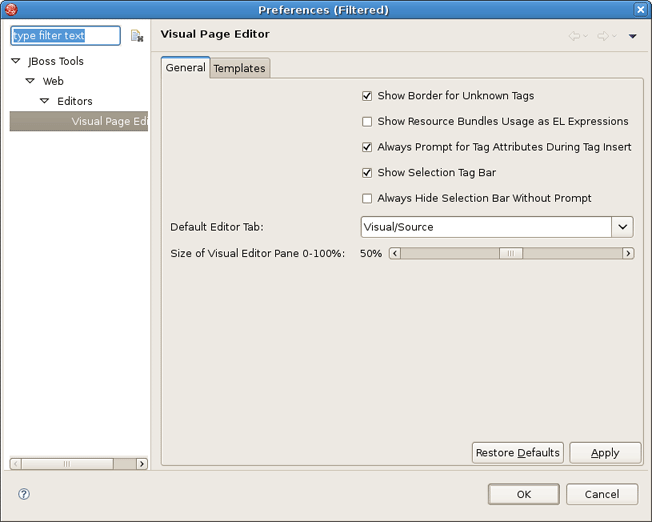The width and height of the screenshot is (652, 522).
Task: Click the Restore Defaults button
Action: [x=517, y=453]
